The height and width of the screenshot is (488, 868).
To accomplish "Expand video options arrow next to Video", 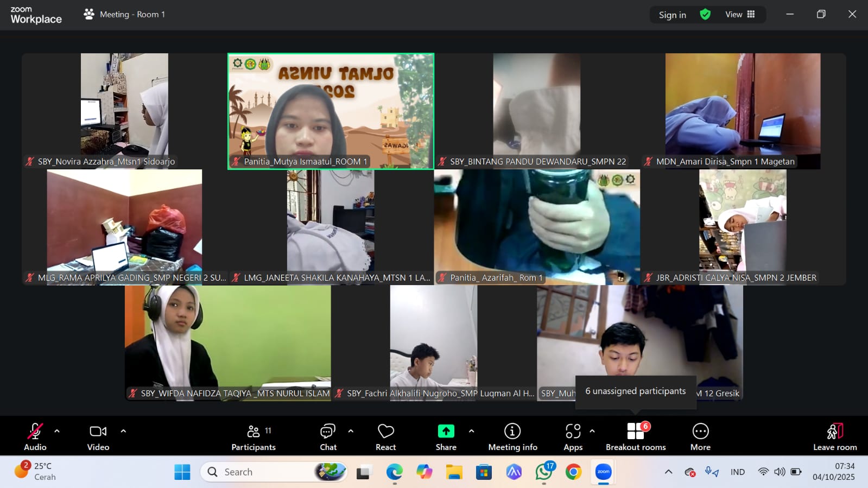I will [x=123, y=431].
